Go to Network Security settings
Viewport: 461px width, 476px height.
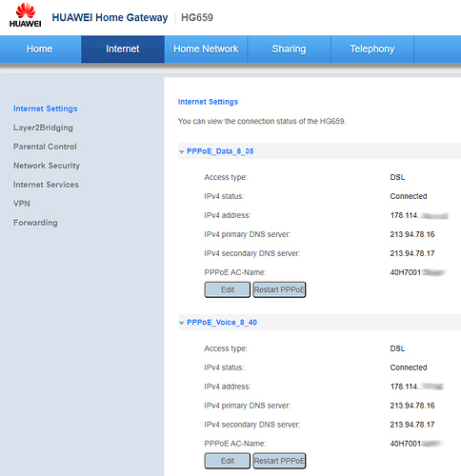pyautogui.click(x=47, y=166)
